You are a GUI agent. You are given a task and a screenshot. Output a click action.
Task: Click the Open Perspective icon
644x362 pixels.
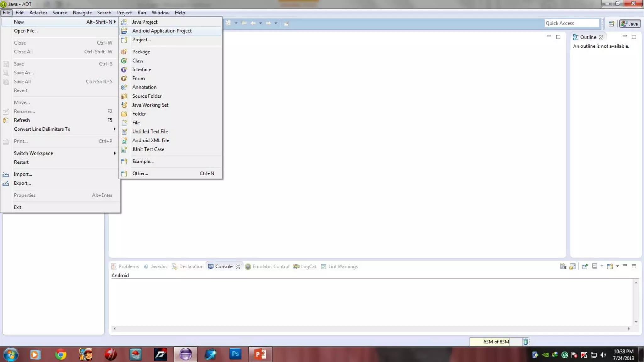611,24
